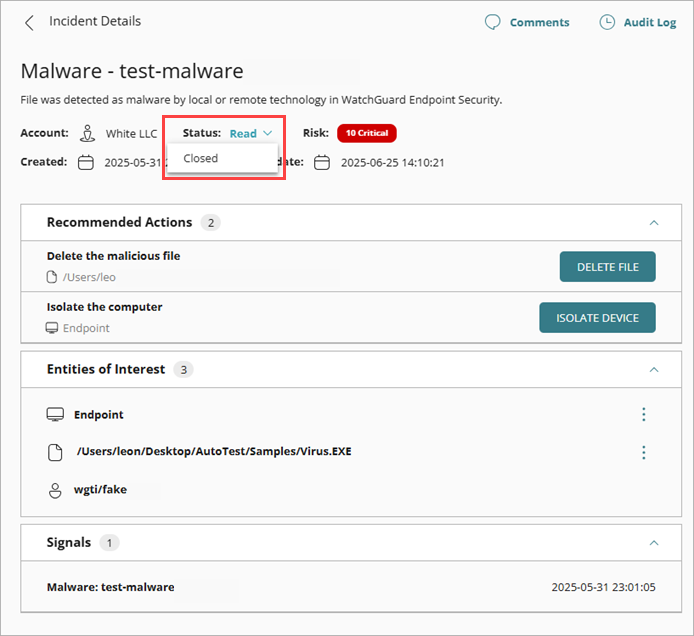Click the 10 Critical risk badge
694x636 pixels.
coord(366,133)
